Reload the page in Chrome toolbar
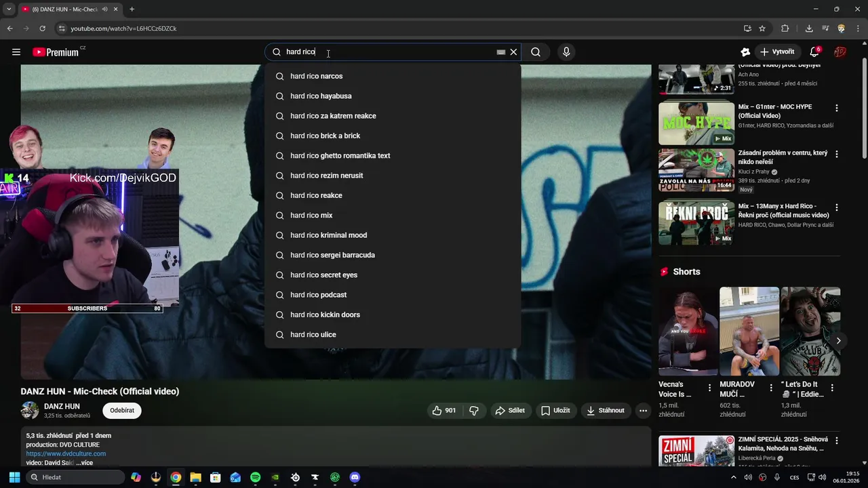The width and height of the screenshot is (868, 488). tap(42, 28)
